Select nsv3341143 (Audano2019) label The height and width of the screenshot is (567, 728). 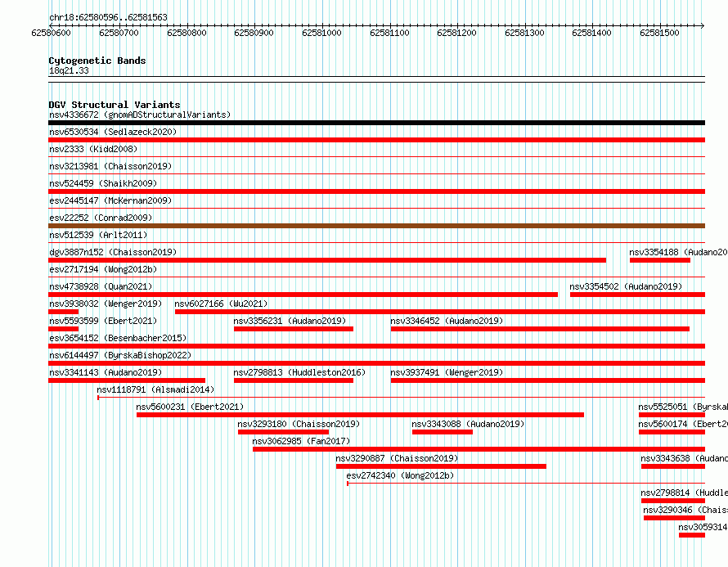(x=106, y=372)
